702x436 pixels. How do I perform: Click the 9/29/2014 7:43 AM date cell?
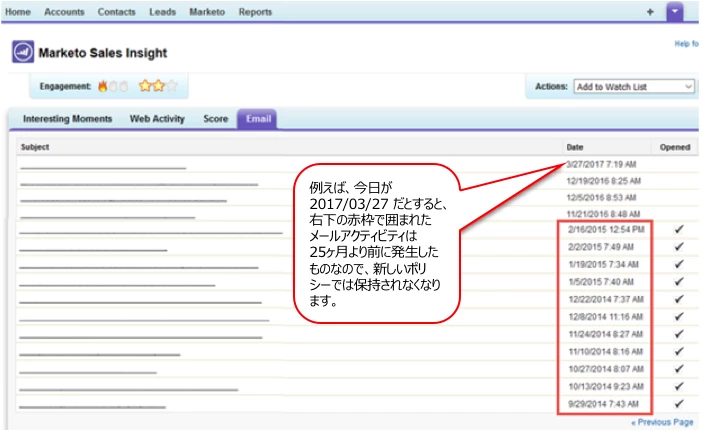603,404
